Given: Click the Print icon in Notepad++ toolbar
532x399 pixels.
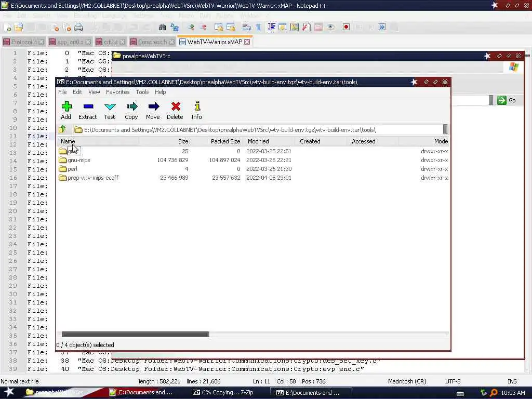Looking at the screenshot, I should coord(78,27).
